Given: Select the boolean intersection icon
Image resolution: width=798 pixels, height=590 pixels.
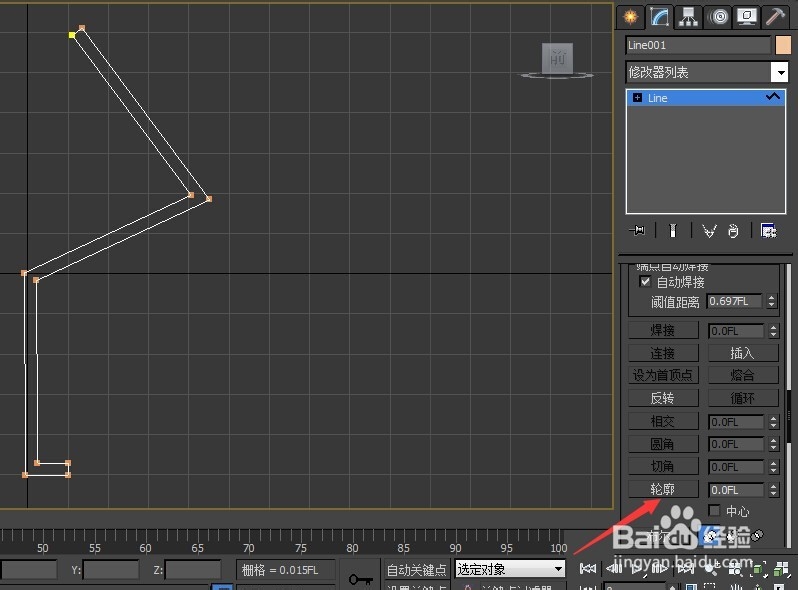Looking at the screenshot, I should pos(757,535).
